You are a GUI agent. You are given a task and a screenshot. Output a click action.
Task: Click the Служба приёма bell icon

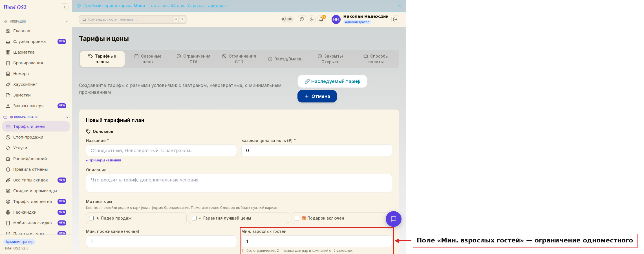(8, 41)
